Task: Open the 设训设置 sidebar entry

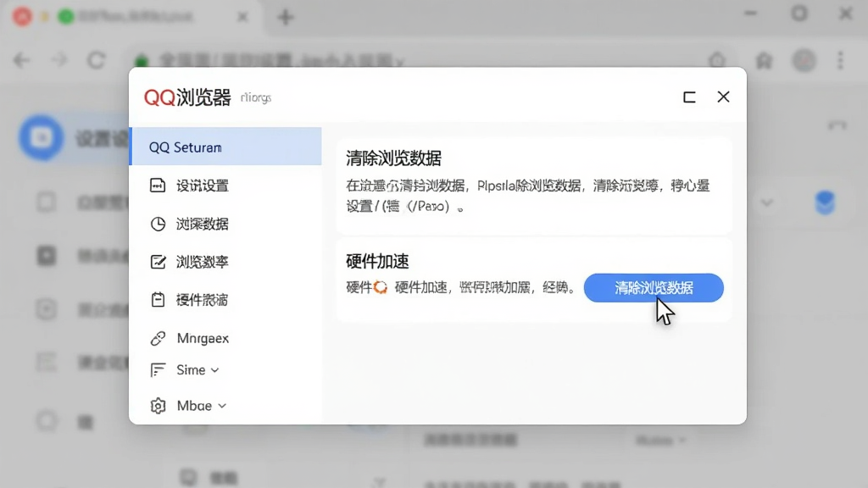Action: point(225,186)
